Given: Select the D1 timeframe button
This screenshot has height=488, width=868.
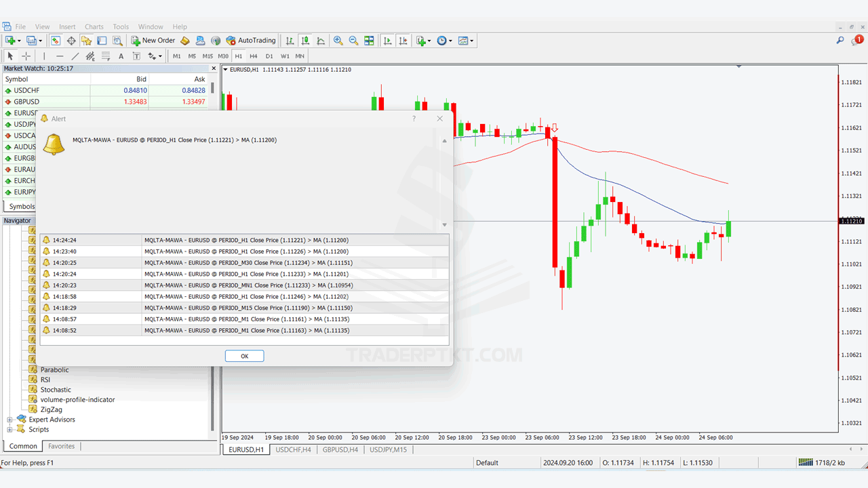Looking at the screenshot, I should pos(269,56).
